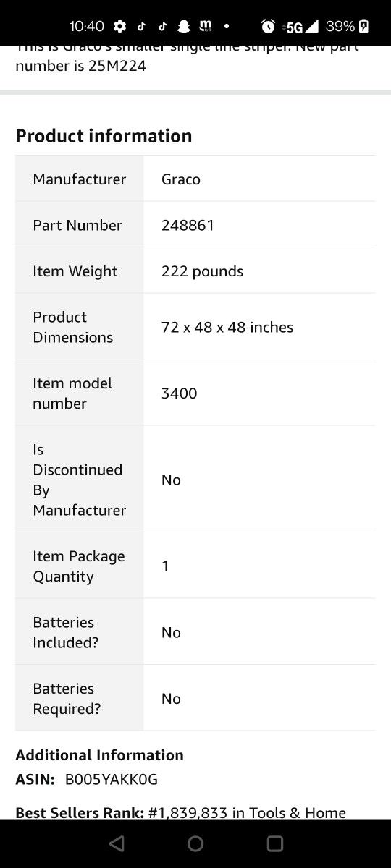Tap the Android home circle button
The width and height of the screenshot is (391, 868).
(195, 843)
